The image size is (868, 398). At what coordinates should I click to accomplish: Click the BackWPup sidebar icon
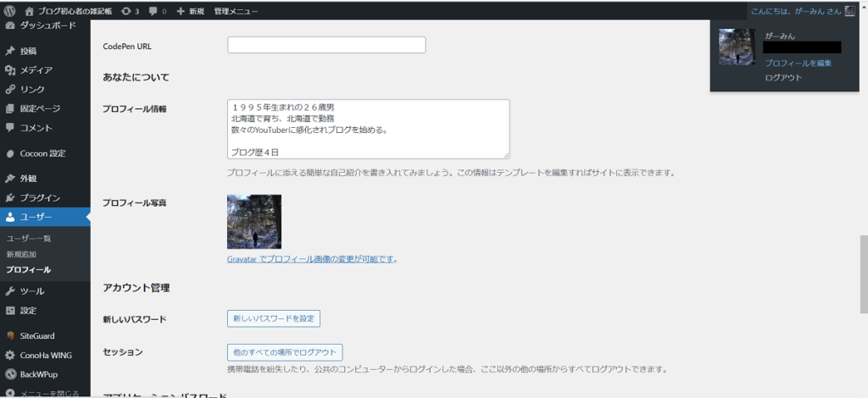point(9,374)
